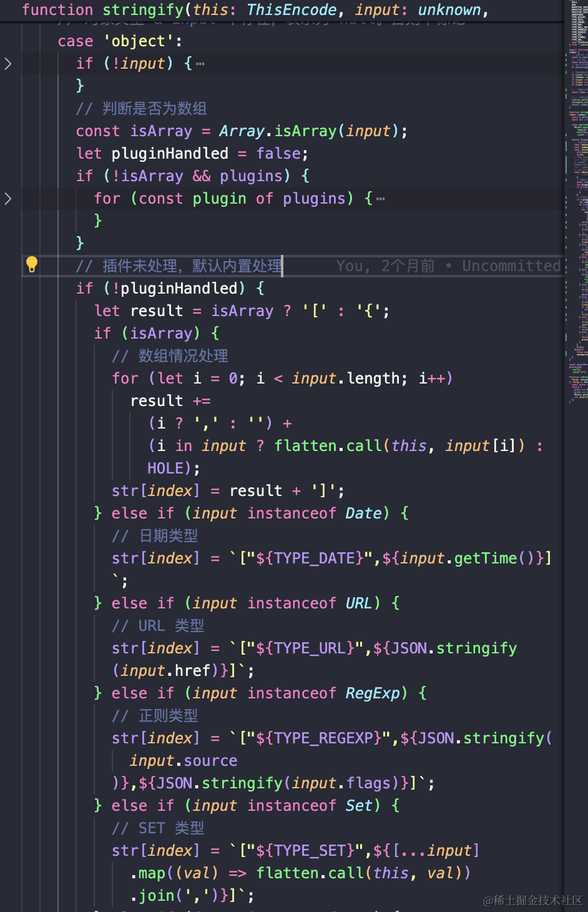The image size is (588, 912).
Task: Expand the folded if (!input) block
Action: point(8,64)
